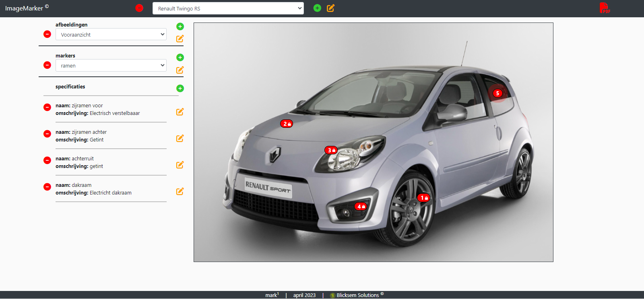Remove the Vooraanzicht image

pos(47,34)
